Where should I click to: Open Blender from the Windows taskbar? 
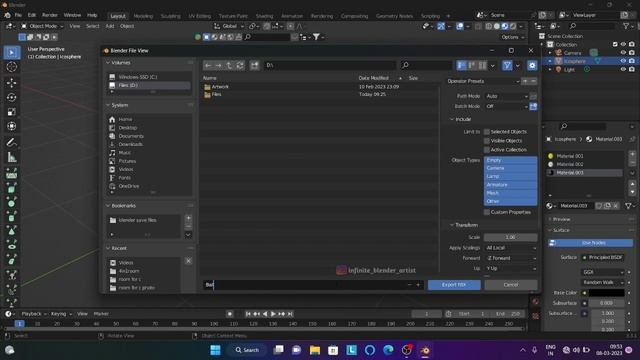[x=425, y=350]
